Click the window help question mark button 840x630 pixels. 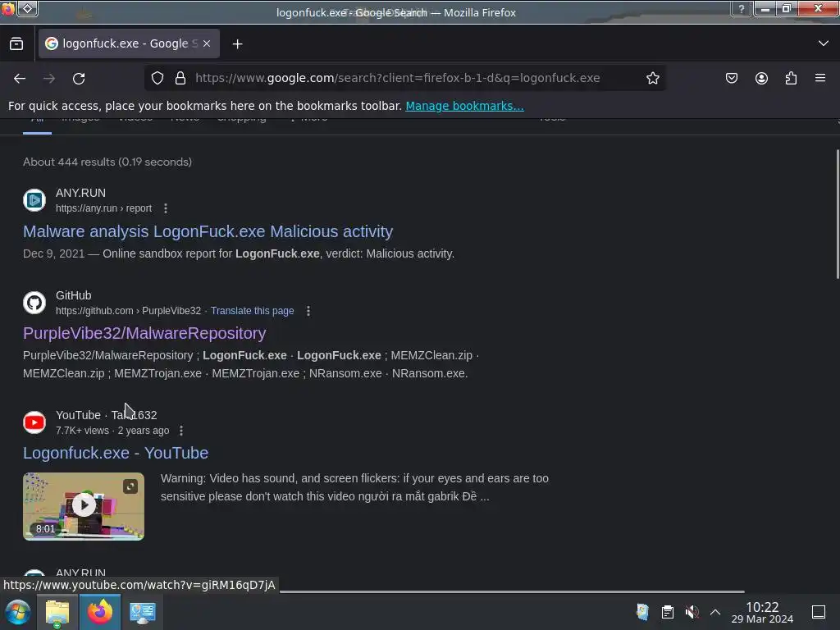point(742,8)
